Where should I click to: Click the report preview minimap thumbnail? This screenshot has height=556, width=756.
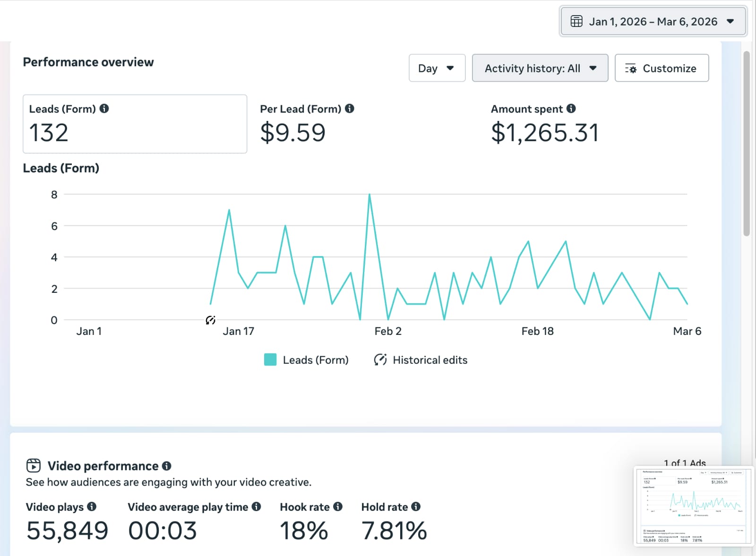pyautogui.click(x=694, y=505)
